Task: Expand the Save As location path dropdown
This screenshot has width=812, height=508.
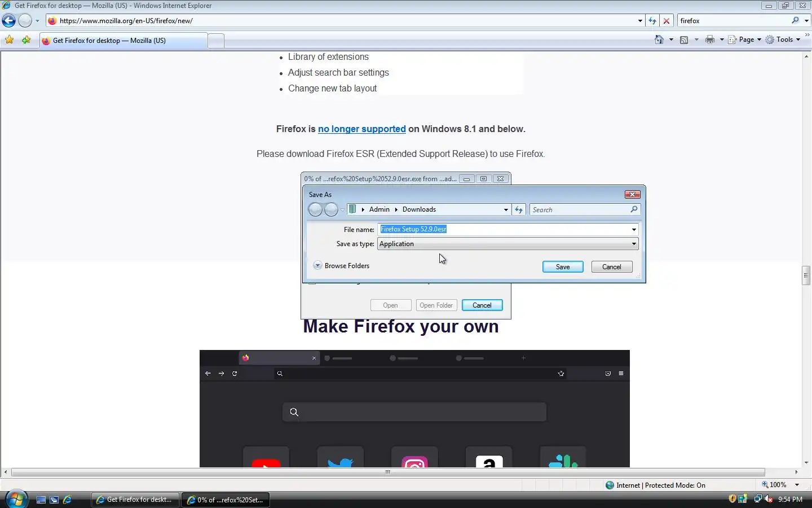Action: (x=506, y=209)
